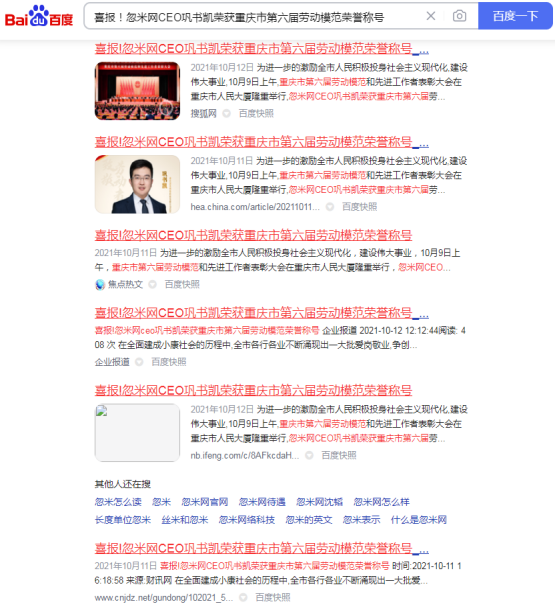The image size is (555, 611).
Task: Click the icon next to cnjdz.net URL
Action: coord(243,598)
